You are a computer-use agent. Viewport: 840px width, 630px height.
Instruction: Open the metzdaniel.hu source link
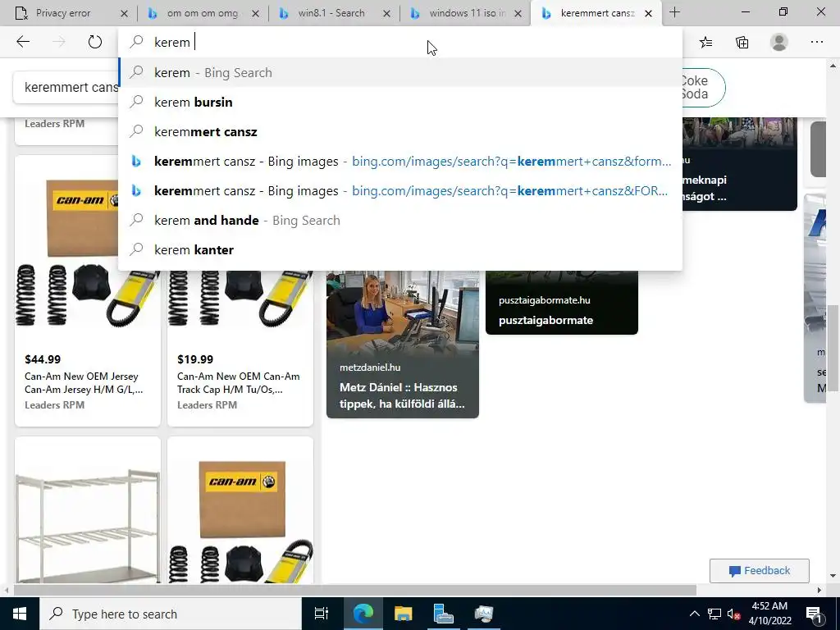(370, 367)
